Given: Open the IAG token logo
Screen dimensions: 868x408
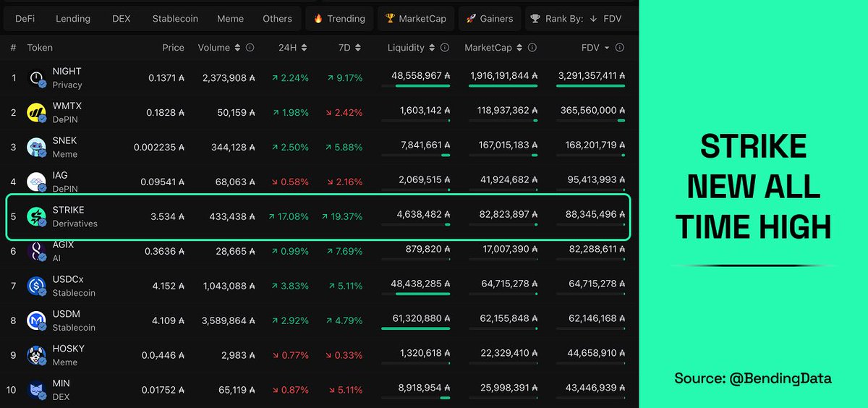Looking at the screenshot, I should point(37,182).
